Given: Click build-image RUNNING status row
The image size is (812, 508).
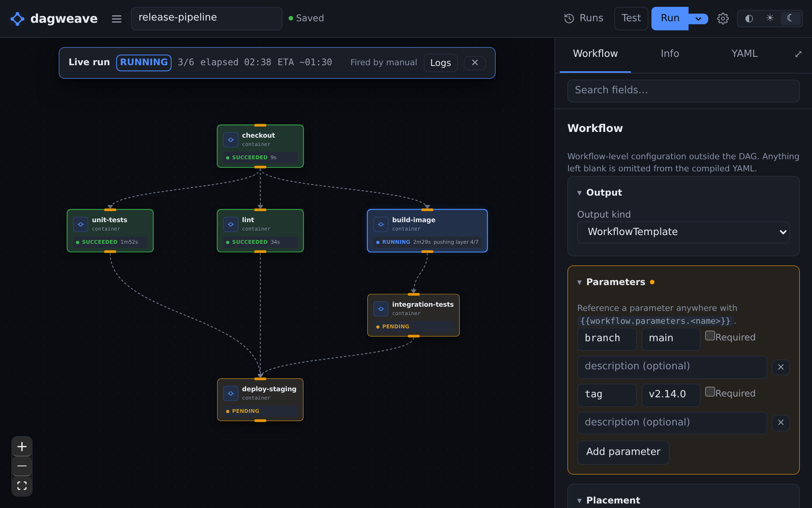Looking at the screenshot, I should pyautogui.click(x=427, y=242).
